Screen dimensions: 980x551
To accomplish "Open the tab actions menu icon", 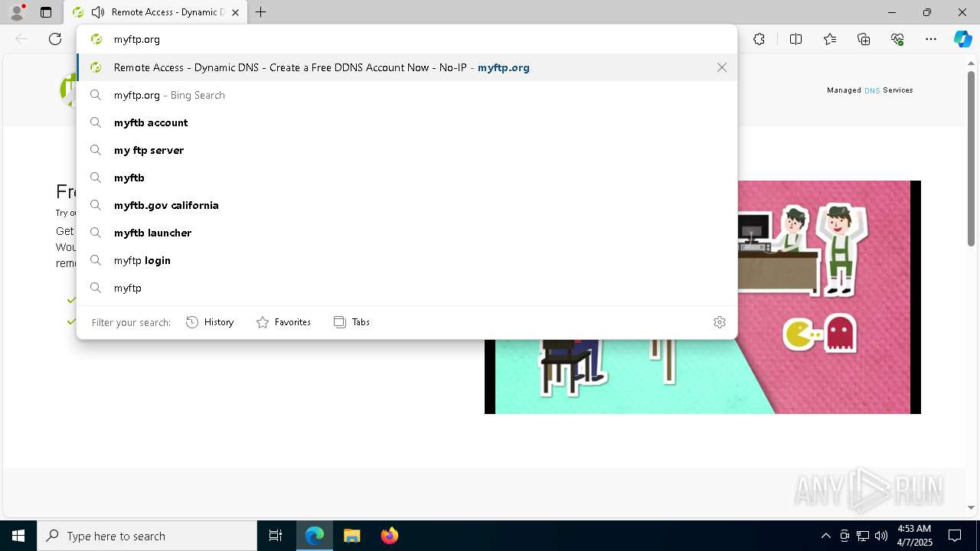I will (x=46, y=12).
